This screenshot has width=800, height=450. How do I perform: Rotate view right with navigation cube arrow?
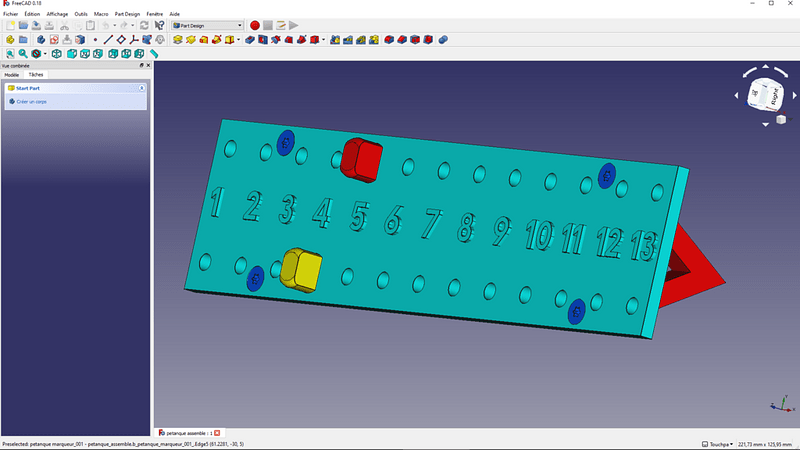[794, 95]
